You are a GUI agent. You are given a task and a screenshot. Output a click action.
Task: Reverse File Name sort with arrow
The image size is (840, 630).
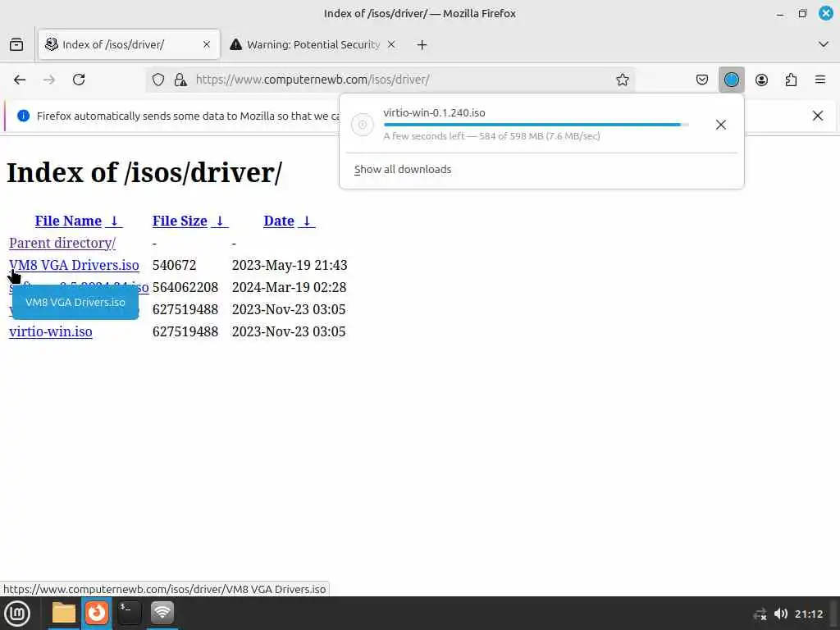tap(113, 221)
